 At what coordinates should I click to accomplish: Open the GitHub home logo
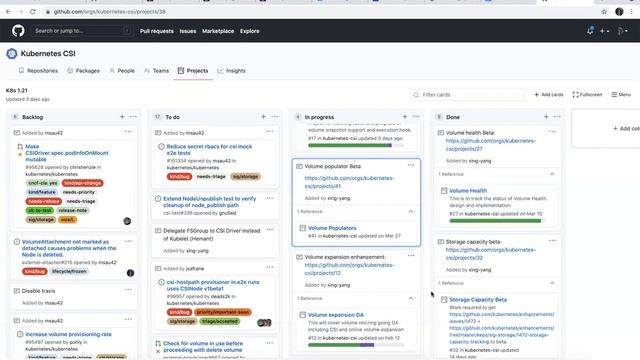click(18, 31)
